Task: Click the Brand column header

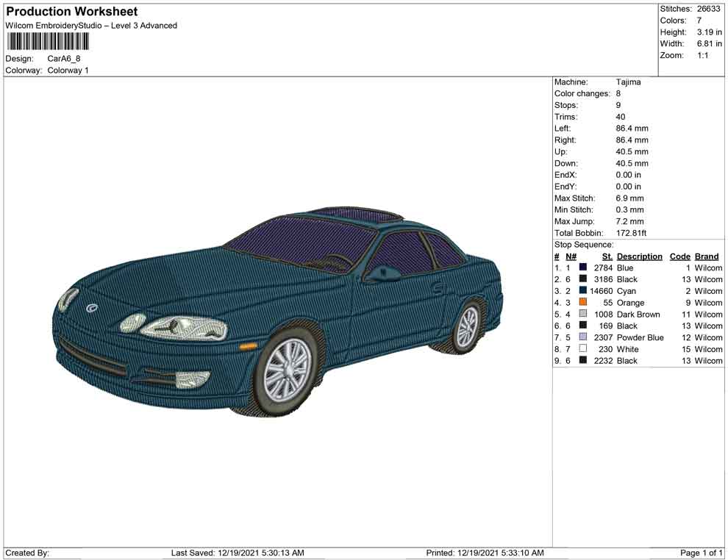Action: 707,256
